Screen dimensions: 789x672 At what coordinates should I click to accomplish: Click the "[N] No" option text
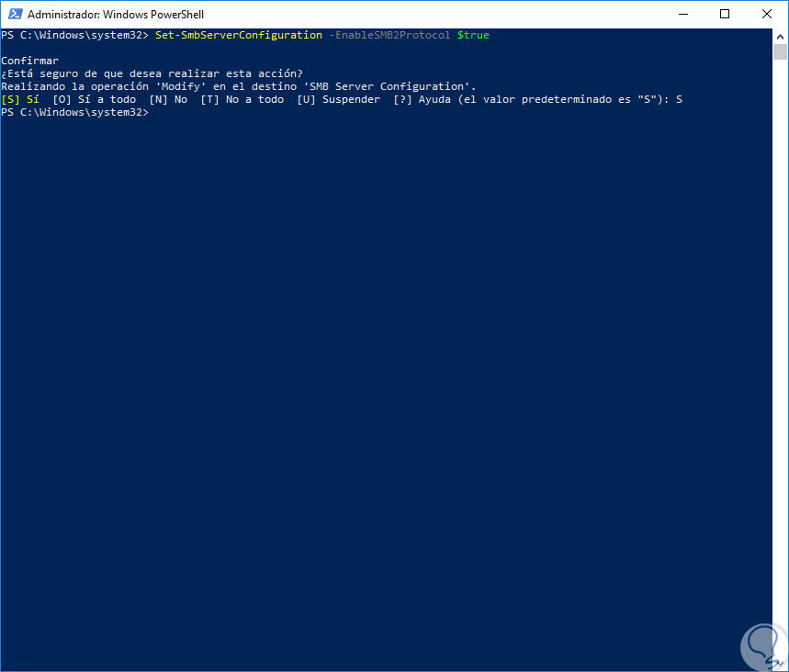point(168,99)
